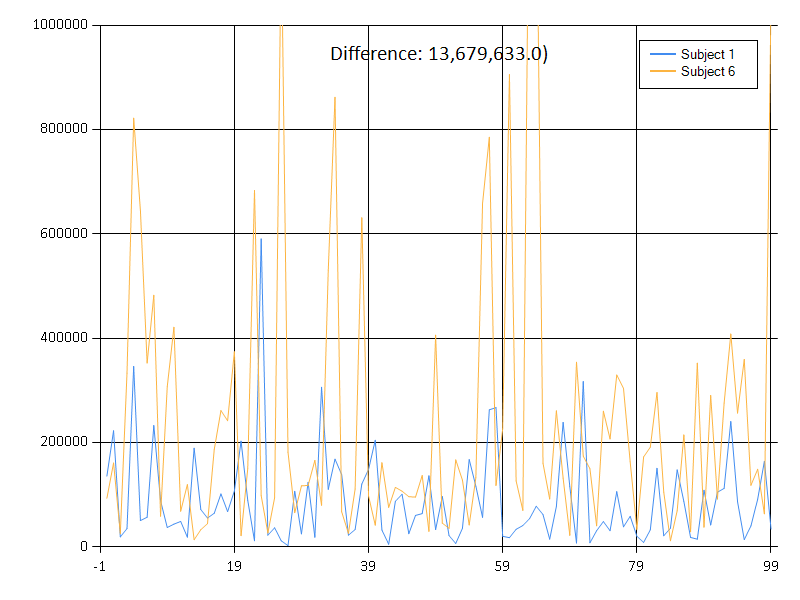
Task: Select the orange peak near x=3
Action: point(133,118)
